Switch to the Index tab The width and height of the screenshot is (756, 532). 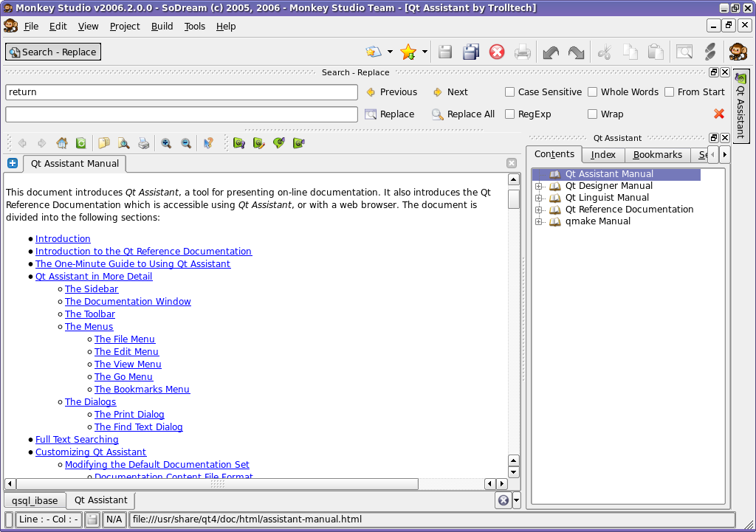coord(603,155)
